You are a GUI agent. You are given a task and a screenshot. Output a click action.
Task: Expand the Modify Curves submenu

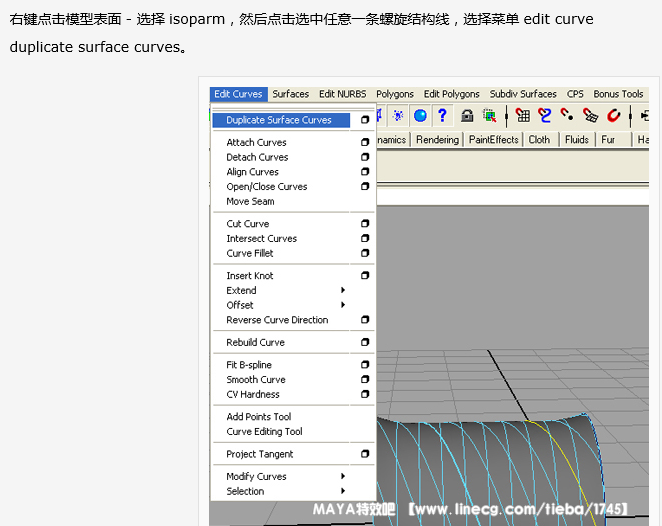coord(343,477)
